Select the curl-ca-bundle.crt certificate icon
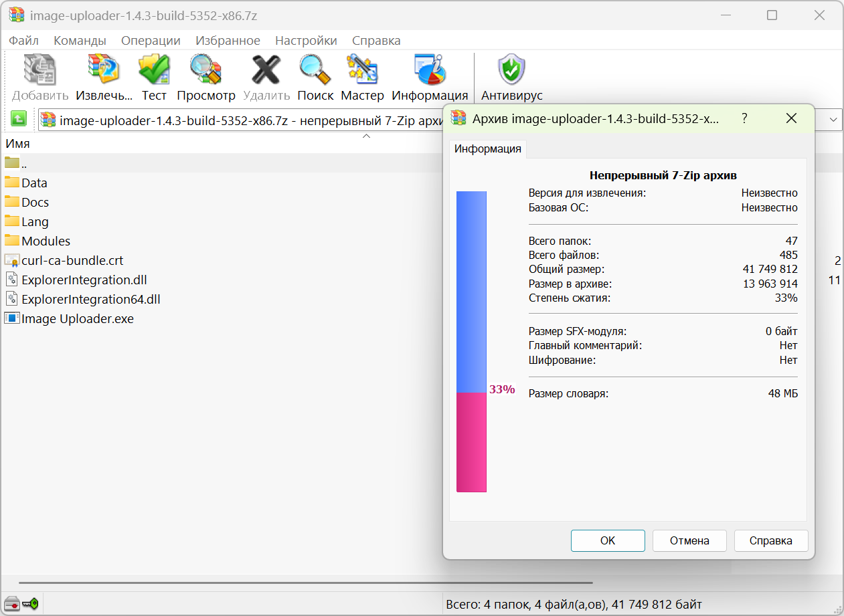 click(12, 260)
